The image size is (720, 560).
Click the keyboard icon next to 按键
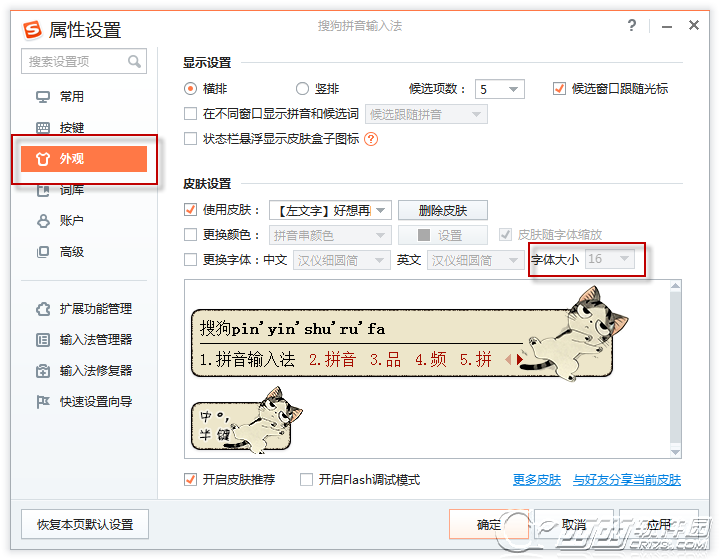[43, 128]
